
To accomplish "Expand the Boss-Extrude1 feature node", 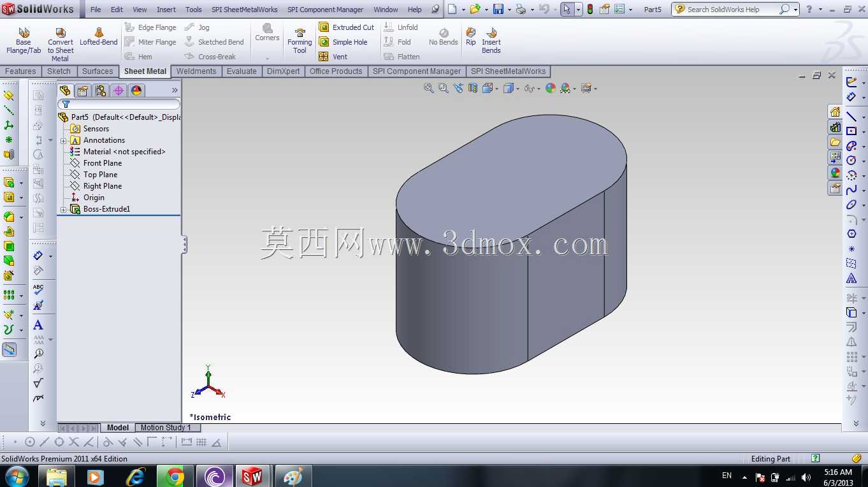I will [64, 210].
